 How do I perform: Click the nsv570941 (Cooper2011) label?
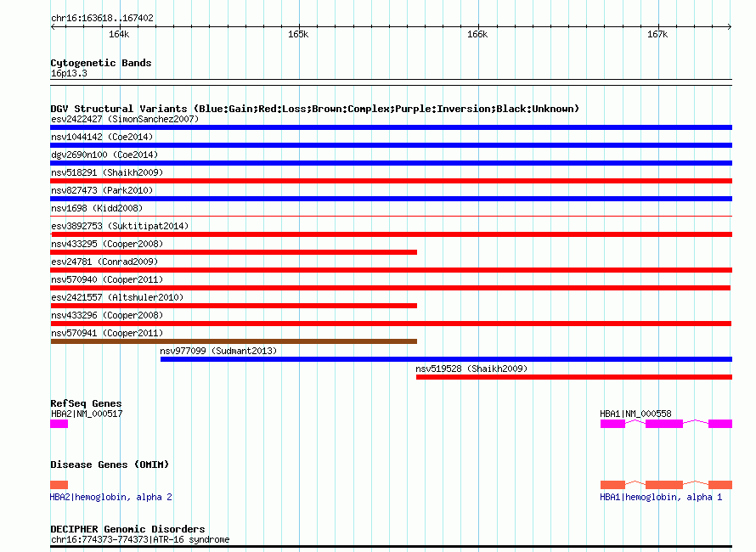coord(107,333)
